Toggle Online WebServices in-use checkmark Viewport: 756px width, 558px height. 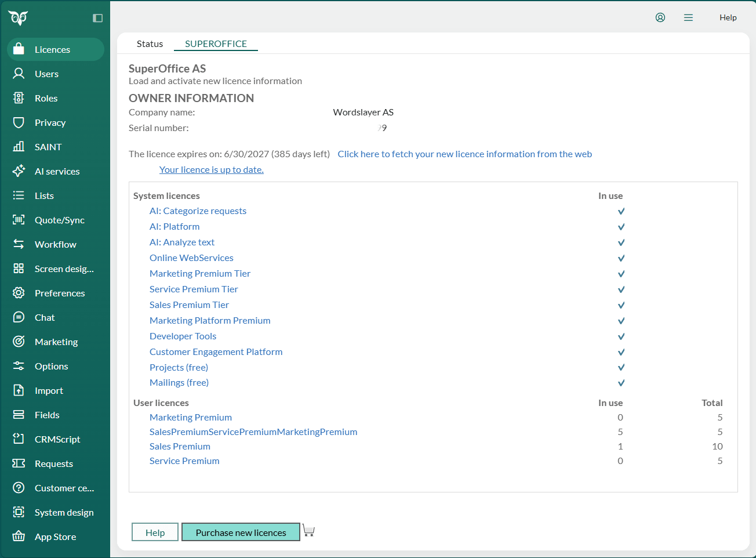(621, 258)
